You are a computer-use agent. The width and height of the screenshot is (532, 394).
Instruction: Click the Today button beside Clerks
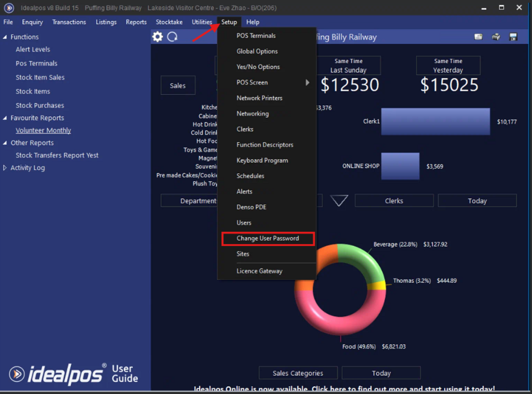[x=478, y=201]
